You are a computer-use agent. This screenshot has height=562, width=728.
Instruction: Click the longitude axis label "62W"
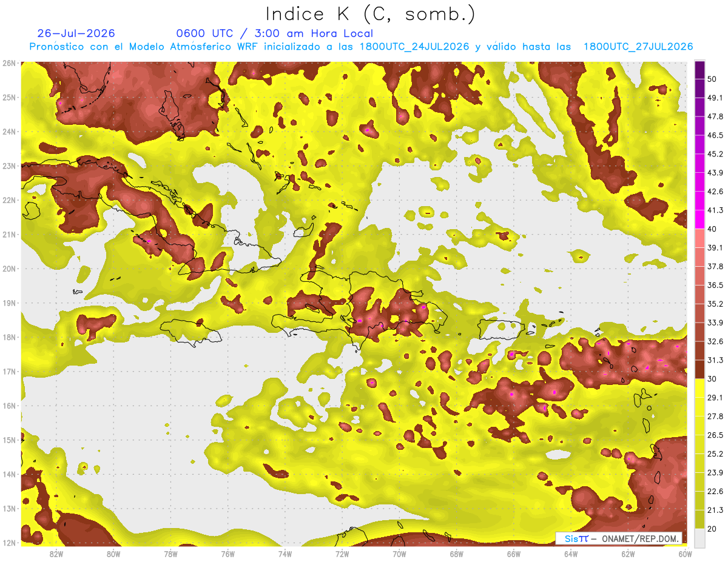(x=628, y=554)
